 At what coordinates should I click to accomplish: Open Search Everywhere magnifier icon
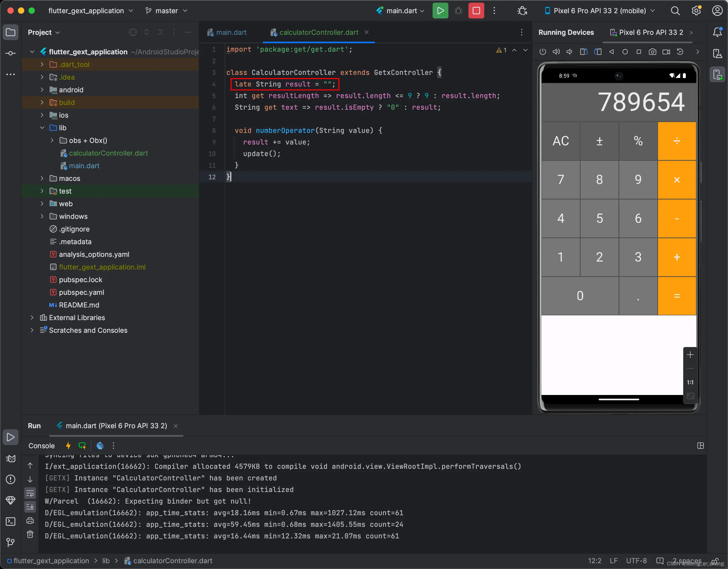pos(675,11)
